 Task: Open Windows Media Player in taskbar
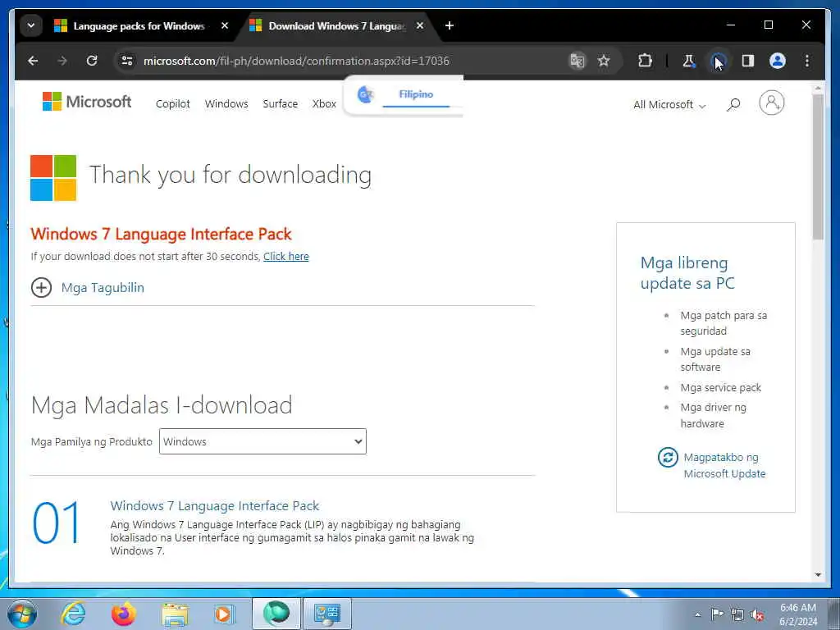[224, 614]
